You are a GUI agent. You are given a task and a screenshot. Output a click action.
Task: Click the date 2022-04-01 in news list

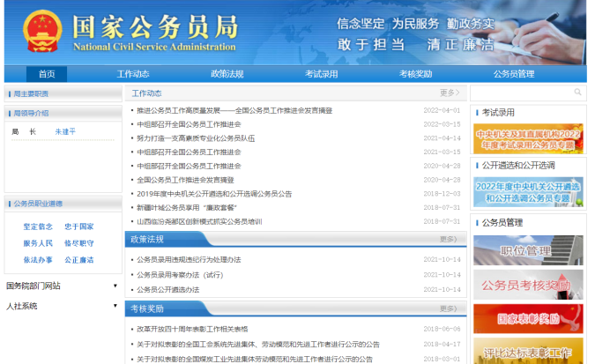442,110
